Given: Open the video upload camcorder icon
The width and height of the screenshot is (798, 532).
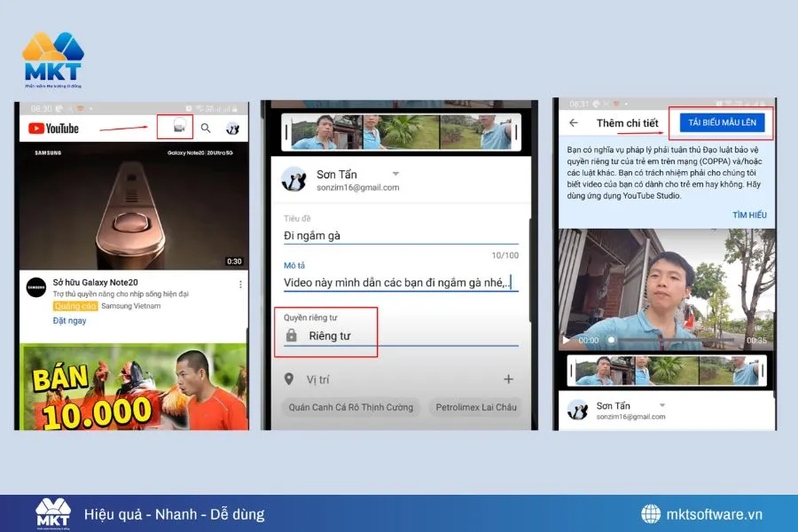Looking at the screenshot, I should (x=180, y=126).
